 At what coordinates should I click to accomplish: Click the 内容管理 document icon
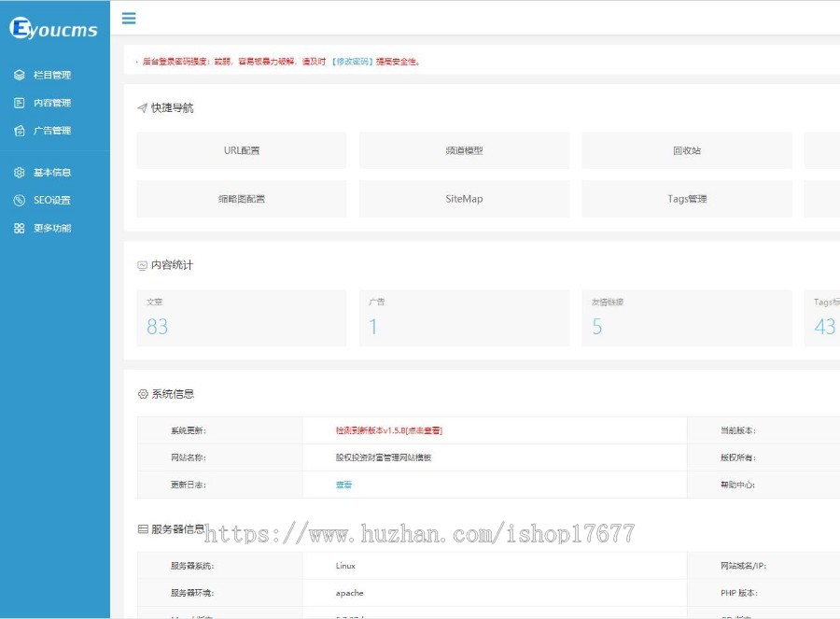[x=20, y=103]
